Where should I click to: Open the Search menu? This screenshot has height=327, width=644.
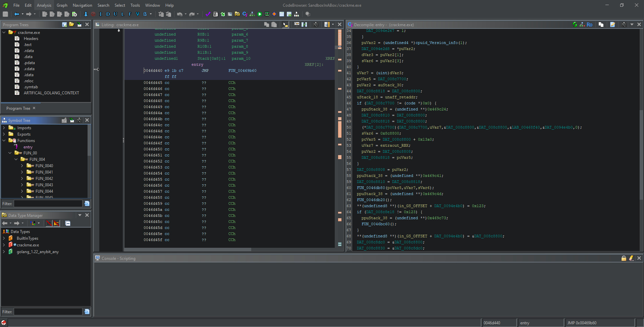[x=103, y=5]
